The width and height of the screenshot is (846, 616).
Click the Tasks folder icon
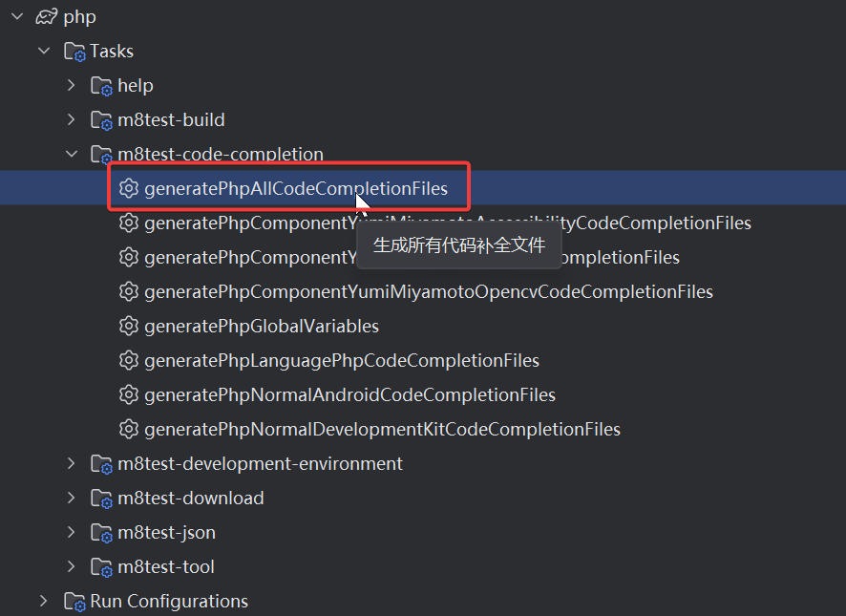pos(74,52)
